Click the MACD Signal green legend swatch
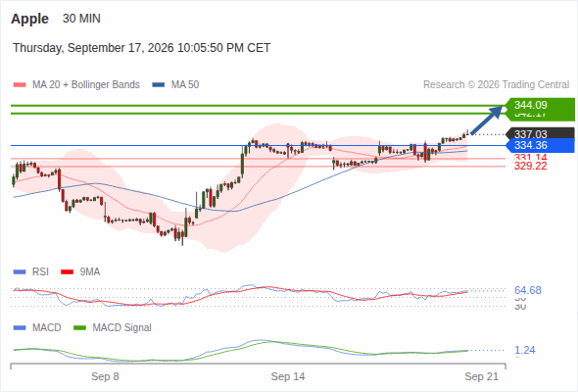 pyautogui.click(x=80, y=328)
